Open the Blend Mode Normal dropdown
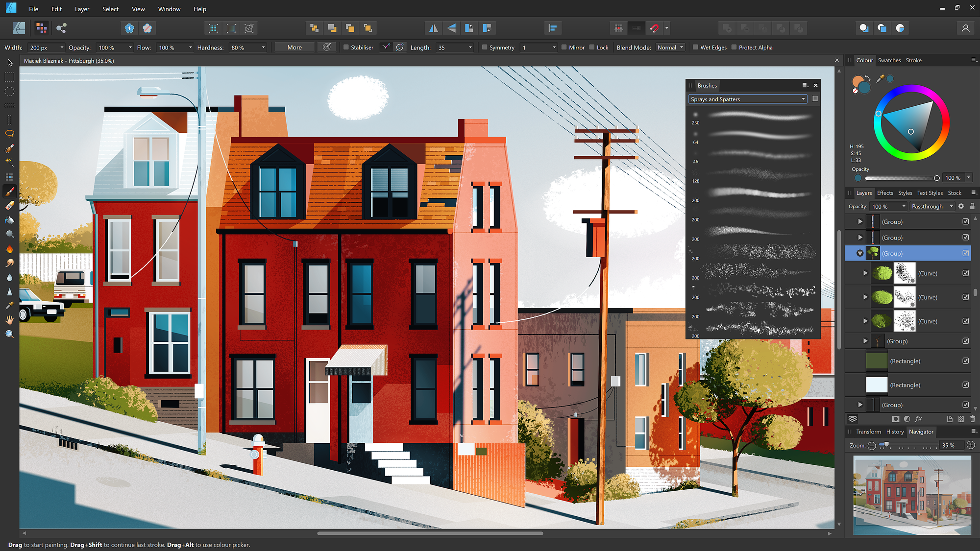The height and width of the screenshot is (551, 980). pos(670,48)
